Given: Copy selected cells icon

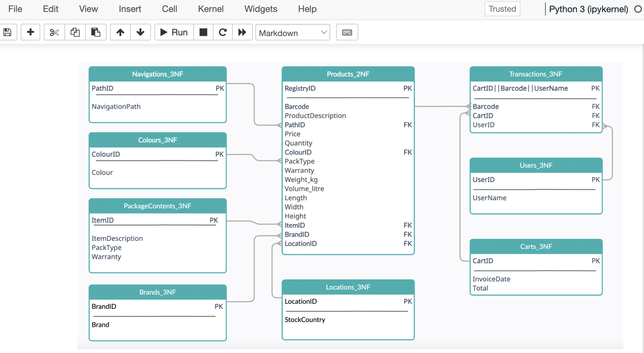Looking at the screenshot, I should 75,32.
